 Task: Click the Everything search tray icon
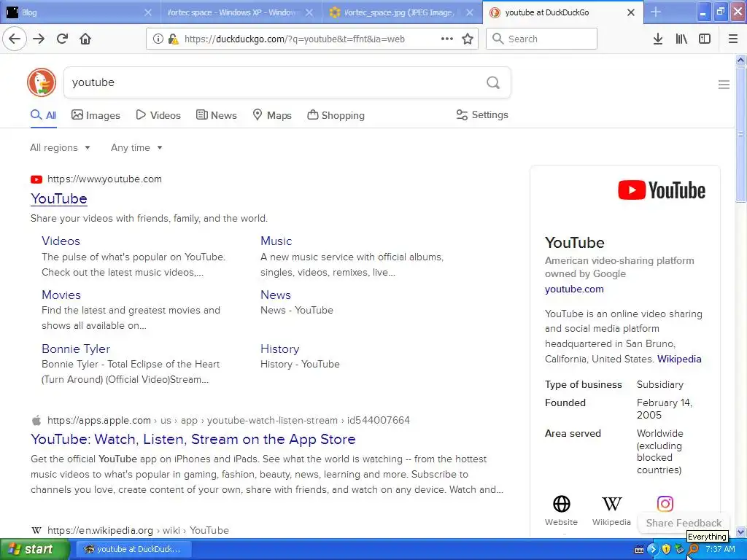coord(694,549)
